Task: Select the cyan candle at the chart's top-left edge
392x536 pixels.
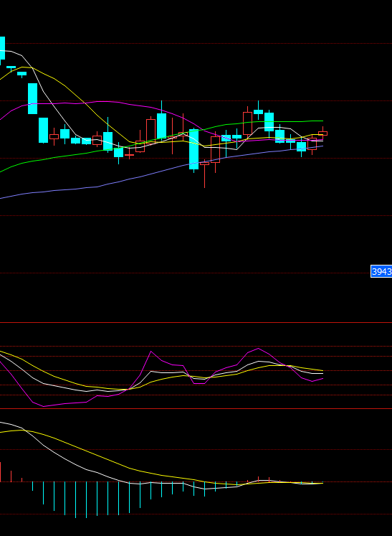Action: (2, 48)
